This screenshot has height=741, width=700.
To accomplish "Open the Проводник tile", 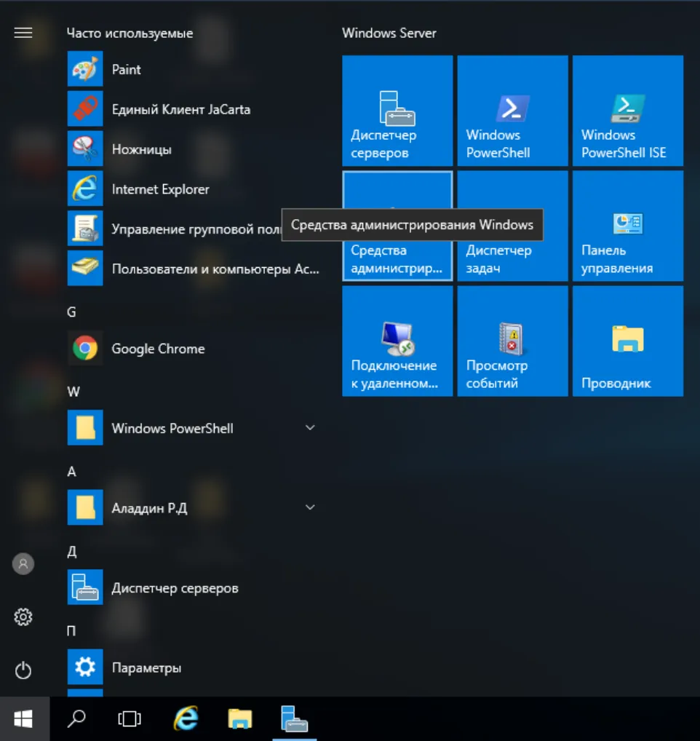I will click(628, 341).
